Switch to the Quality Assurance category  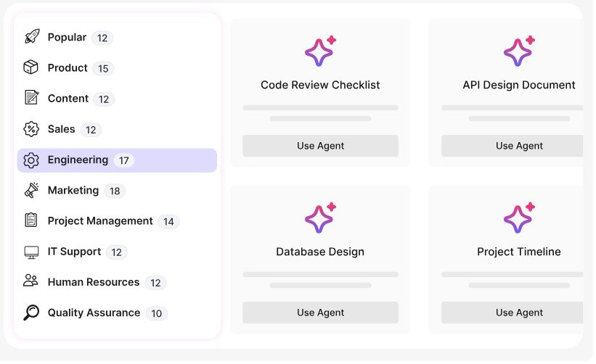click(94, 313)
